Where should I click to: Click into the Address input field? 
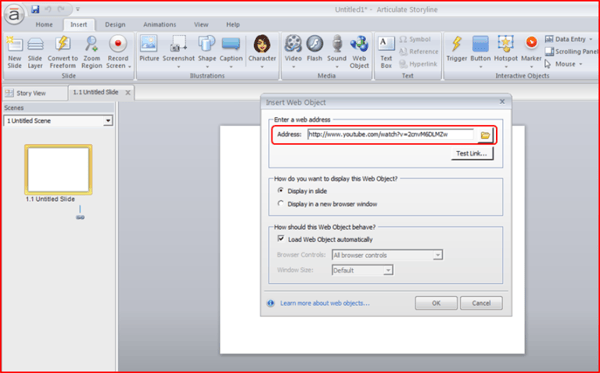point(390,134)
